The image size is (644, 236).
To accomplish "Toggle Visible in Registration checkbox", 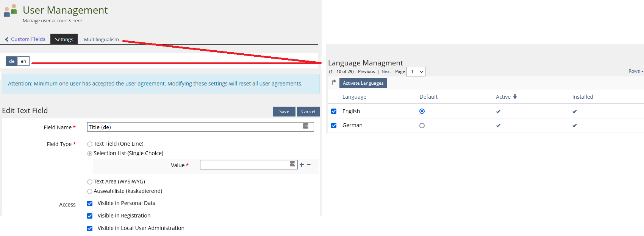I will pos(90,216).
